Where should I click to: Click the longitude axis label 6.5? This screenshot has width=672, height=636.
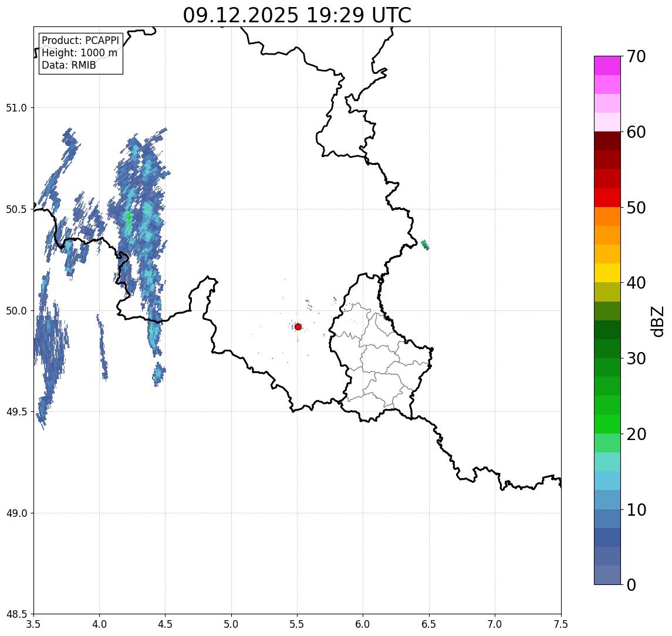(429, 624)
